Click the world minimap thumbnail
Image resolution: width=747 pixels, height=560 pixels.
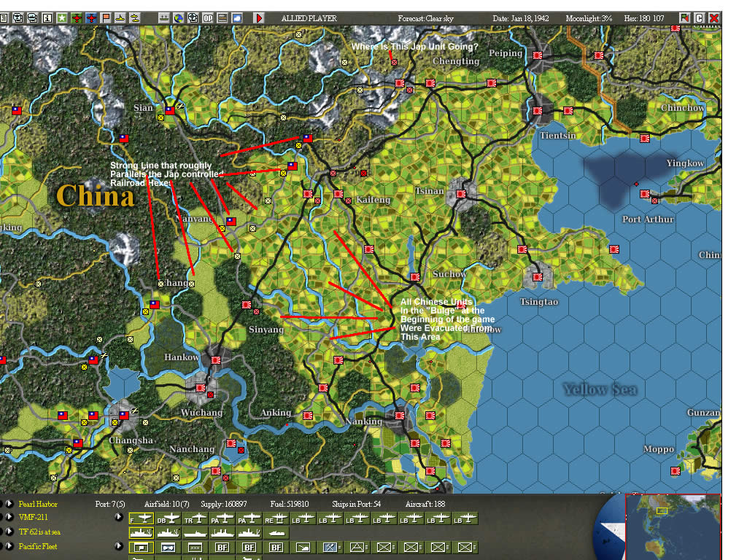[x=673, y=526]
